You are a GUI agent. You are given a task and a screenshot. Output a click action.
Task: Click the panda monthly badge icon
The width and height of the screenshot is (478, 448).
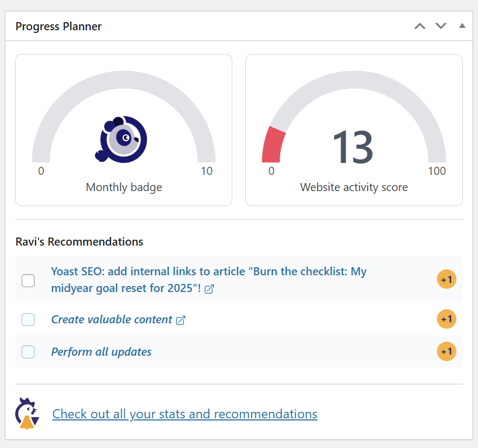click(x=121, y=139)
